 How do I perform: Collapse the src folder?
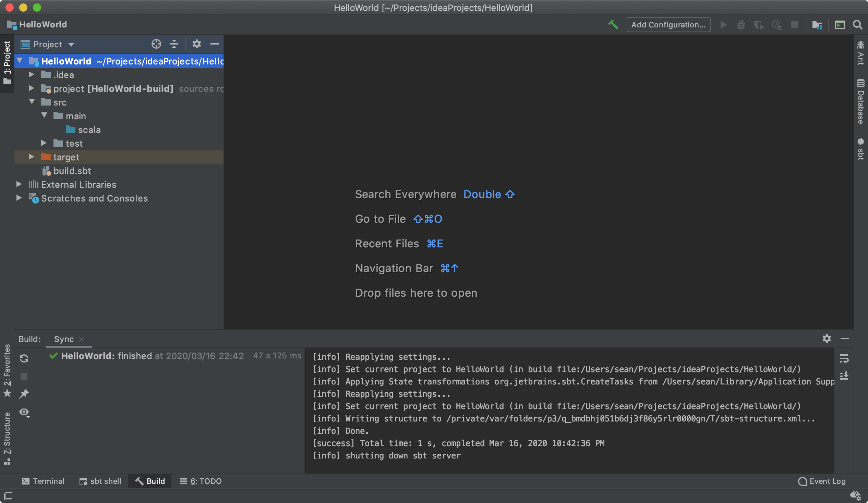[32, 102]
